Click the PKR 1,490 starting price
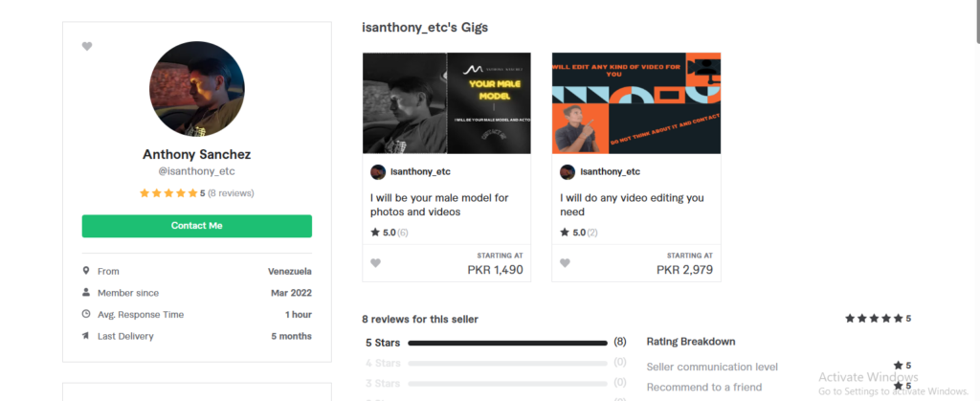The height and width of the screenshot is (401, 980). 496,270
